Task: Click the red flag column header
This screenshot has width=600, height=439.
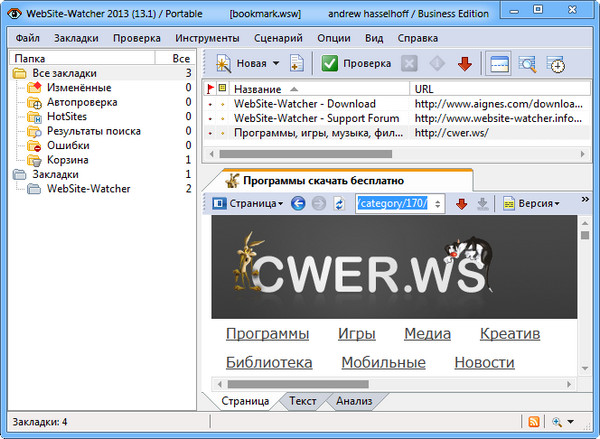Action: (x=210, y=89)
